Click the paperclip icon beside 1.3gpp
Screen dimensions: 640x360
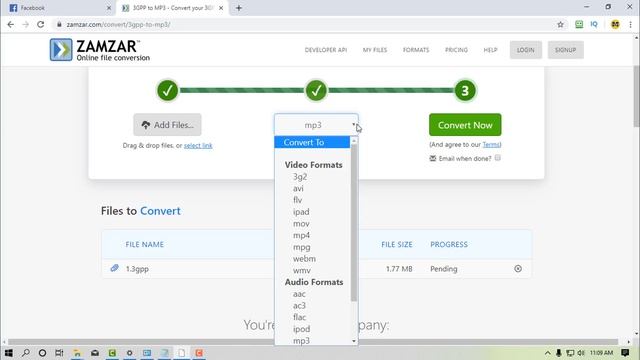point(115,268)
